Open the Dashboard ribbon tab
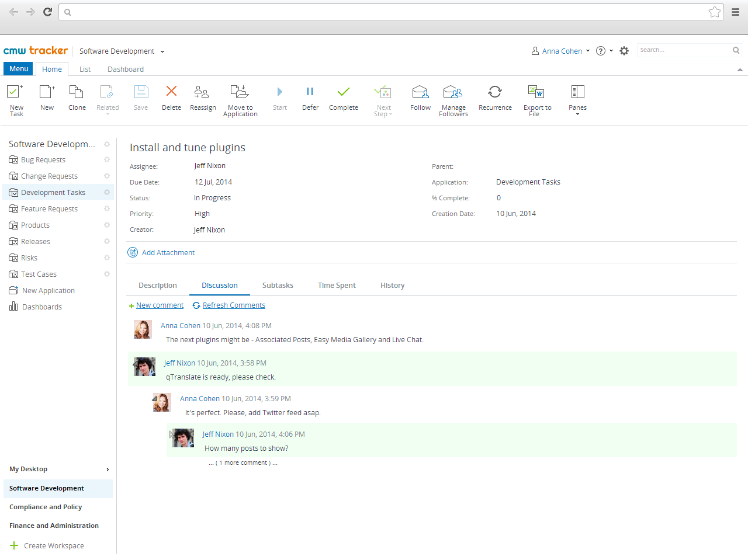This screenshot has width=748, height=560. pos(125,69)
